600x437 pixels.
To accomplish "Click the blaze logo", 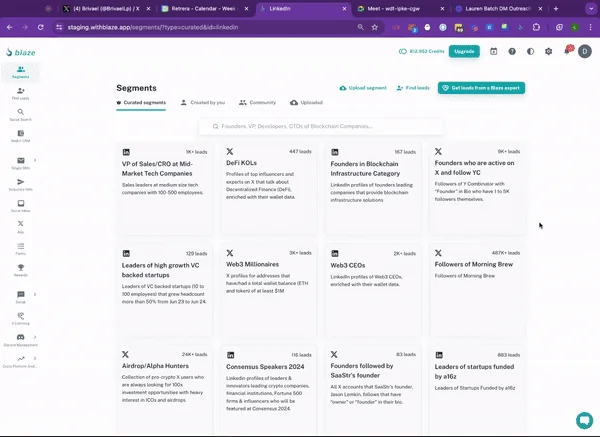I will point(21,52).
